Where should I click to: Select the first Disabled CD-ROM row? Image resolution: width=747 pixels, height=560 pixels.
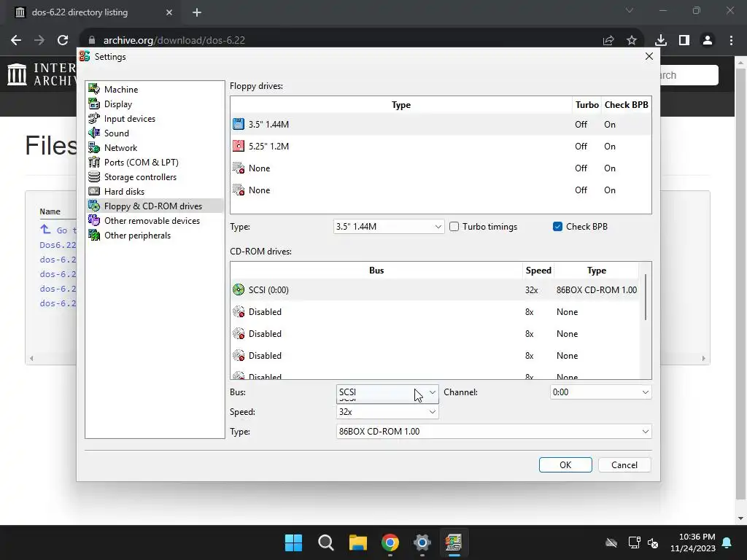pyautogui.click(x=435, y=312)
